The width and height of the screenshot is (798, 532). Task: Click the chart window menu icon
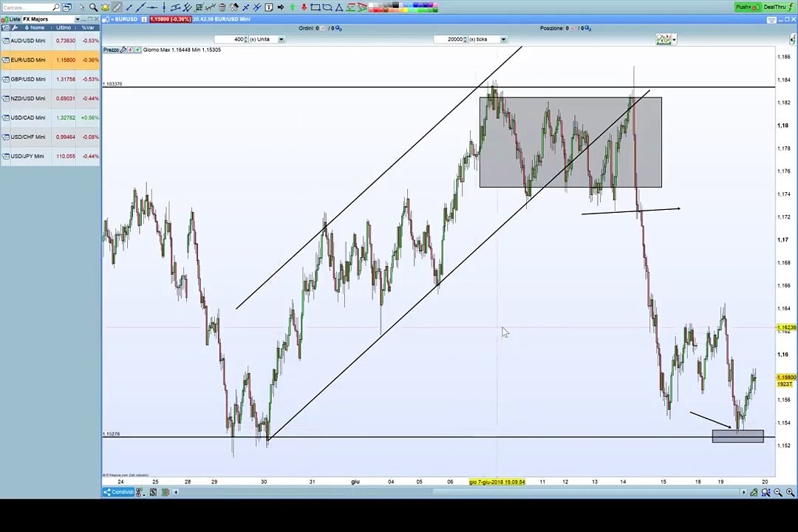pos(771,20)
